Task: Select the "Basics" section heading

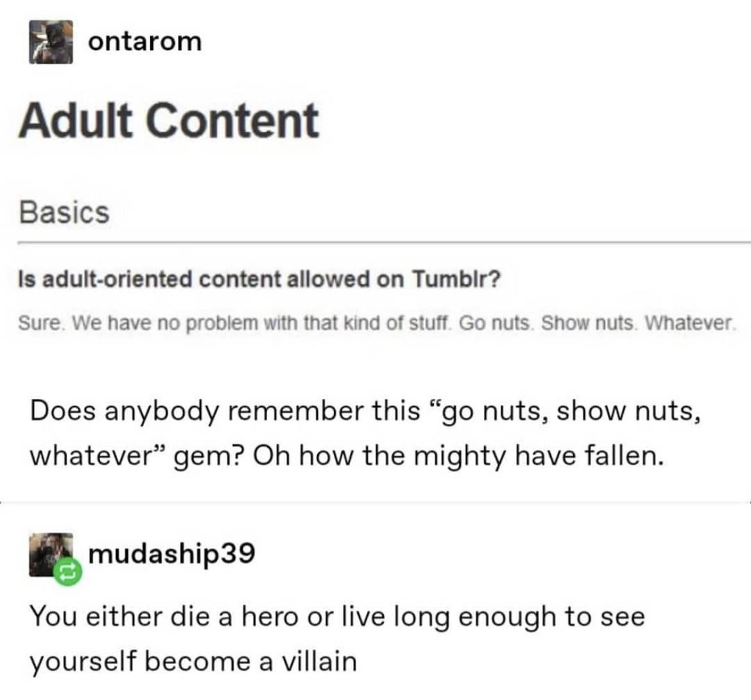Action: pos(64,212)
